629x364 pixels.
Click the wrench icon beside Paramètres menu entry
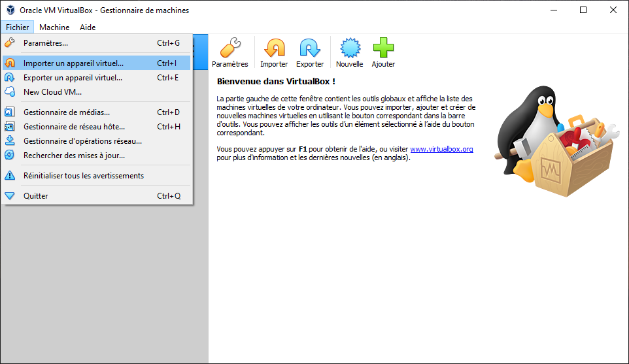[10, 42]
